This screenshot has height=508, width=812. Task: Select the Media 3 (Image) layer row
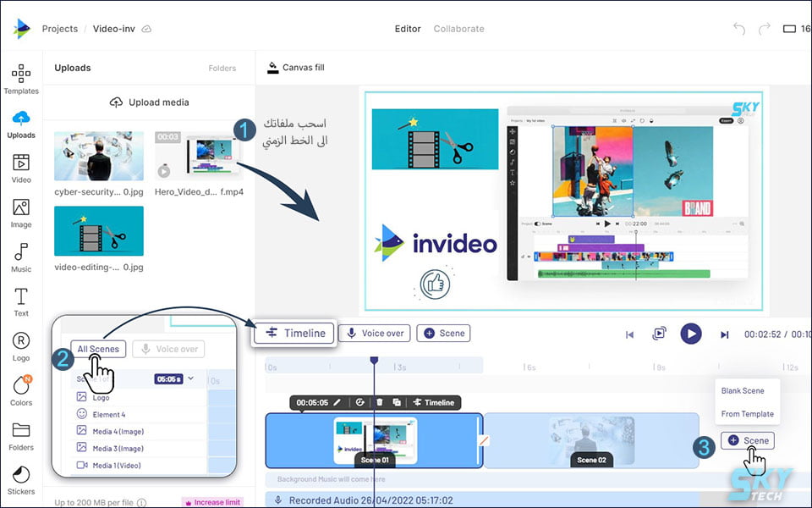point(138,449)
